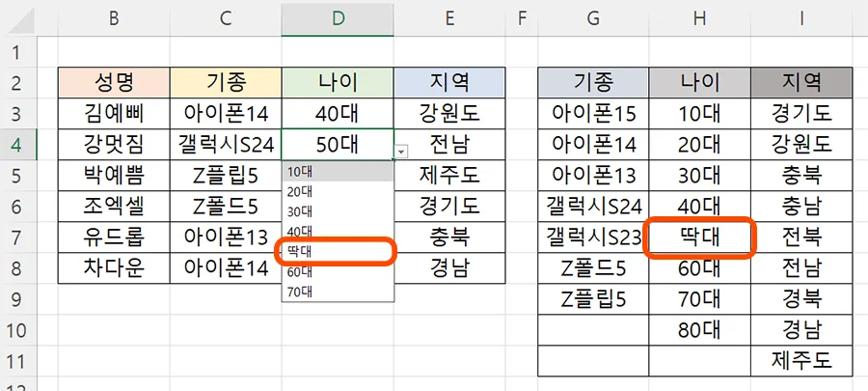Select the 80대 cell in column H
The image size is (868, 391).
point(700,330)
